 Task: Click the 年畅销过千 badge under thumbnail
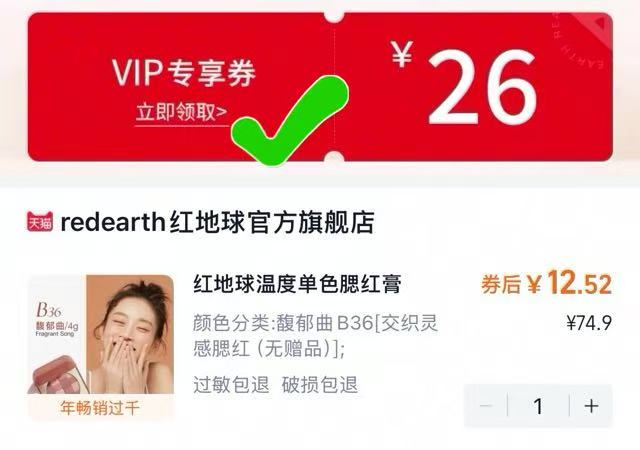(100, 408)
